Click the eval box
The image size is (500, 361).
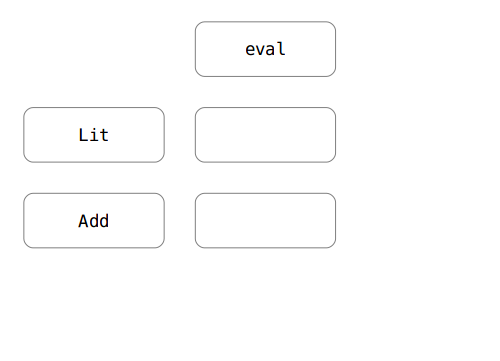click(x=265, y=49)
